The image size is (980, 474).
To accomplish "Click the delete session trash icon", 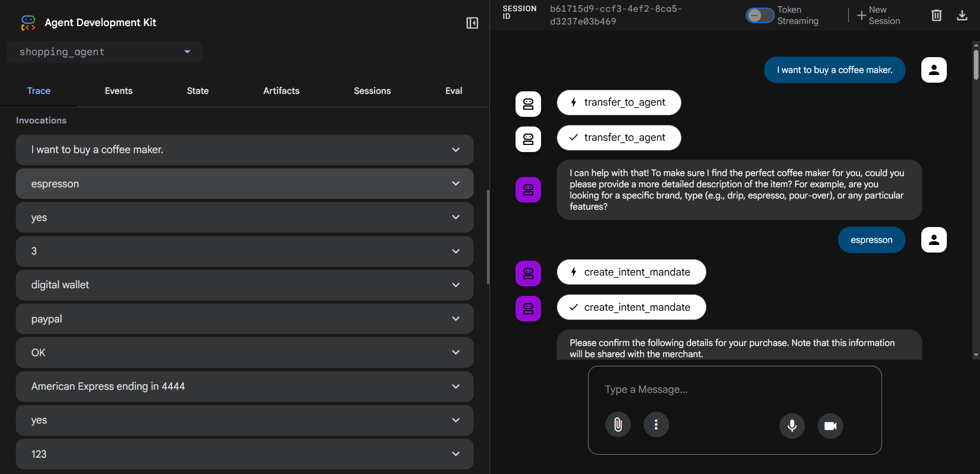I will coord(936,15).
